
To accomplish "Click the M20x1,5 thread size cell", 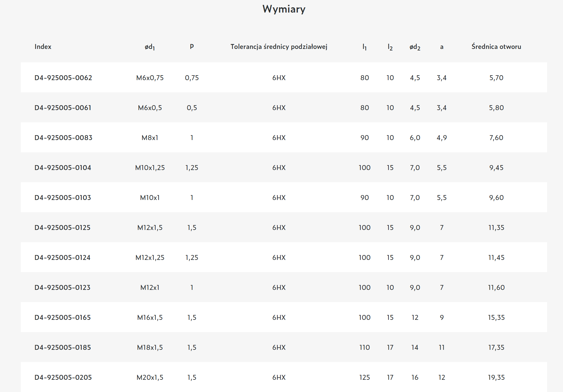I will (x=150, y=377).
